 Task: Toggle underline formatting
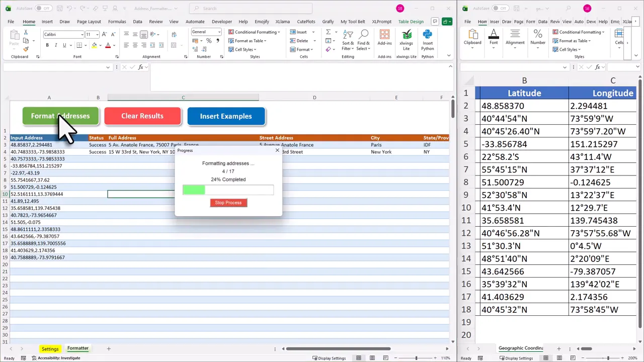64,45
